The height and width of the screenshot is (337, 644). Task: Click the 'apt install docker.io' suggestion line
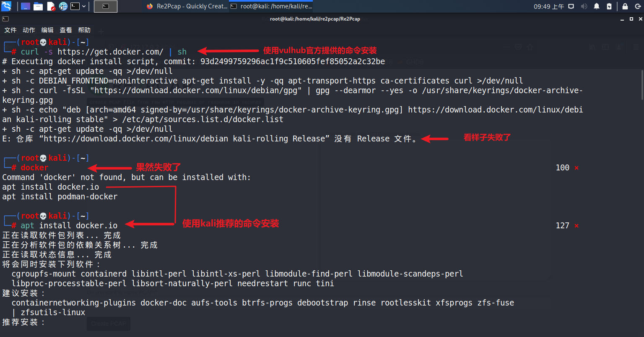(x=51, y=187)
